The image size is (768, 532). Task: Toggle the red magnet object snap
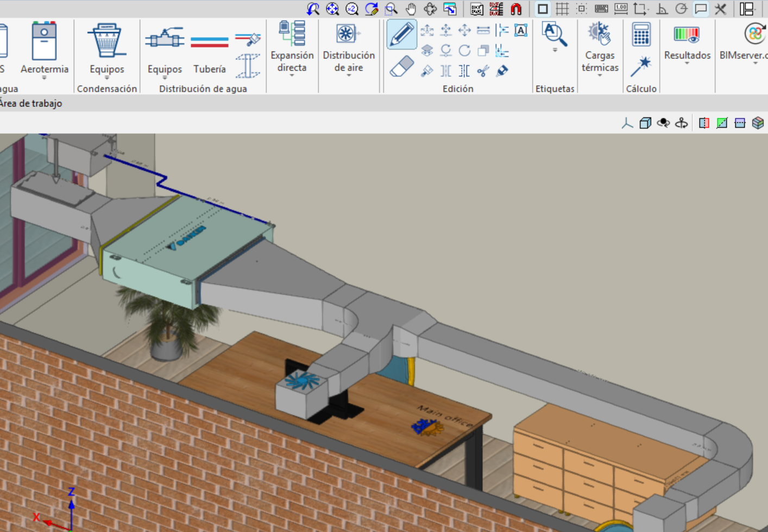coord(515,9)
